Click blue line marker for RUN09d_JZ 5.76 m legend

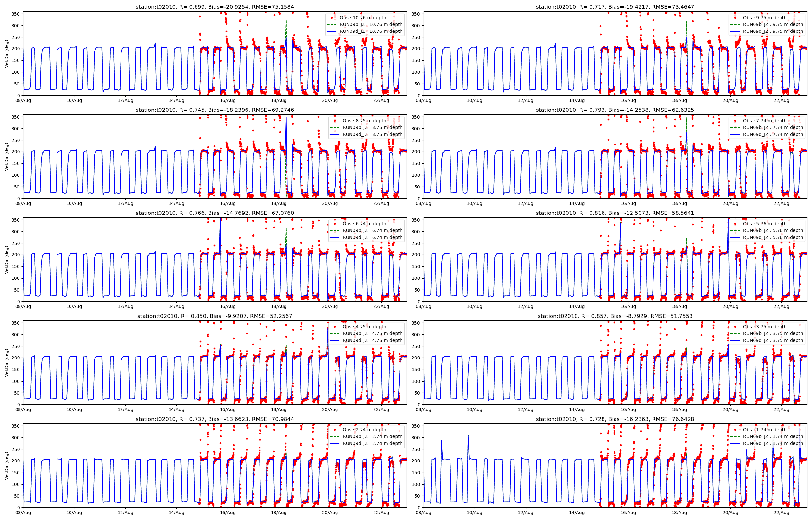coord(735,237)
